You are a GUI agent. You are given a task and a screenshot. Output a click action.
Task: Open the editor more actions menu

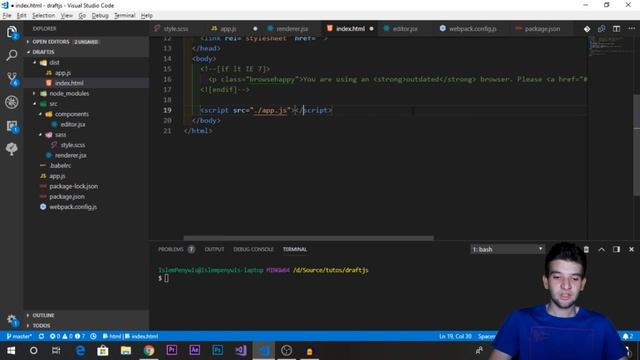[x=631, y=29]
